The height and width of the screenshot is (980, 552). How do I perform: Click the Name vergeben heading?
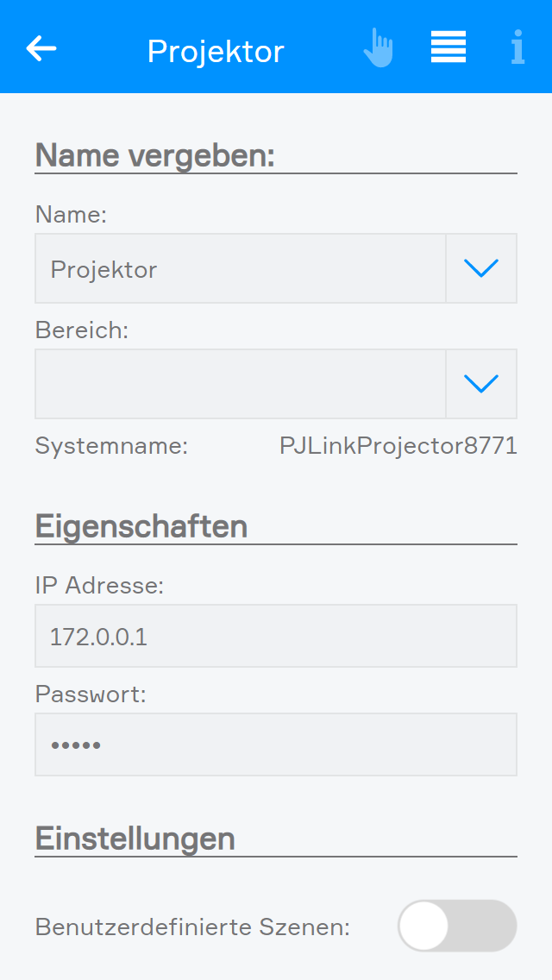tap(154, 155)
